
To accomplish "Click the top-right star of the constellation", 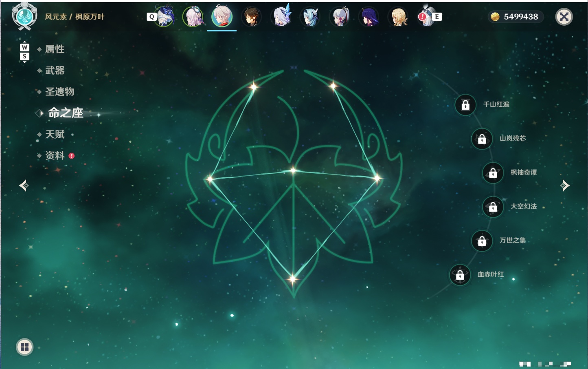I will point(333,86).
